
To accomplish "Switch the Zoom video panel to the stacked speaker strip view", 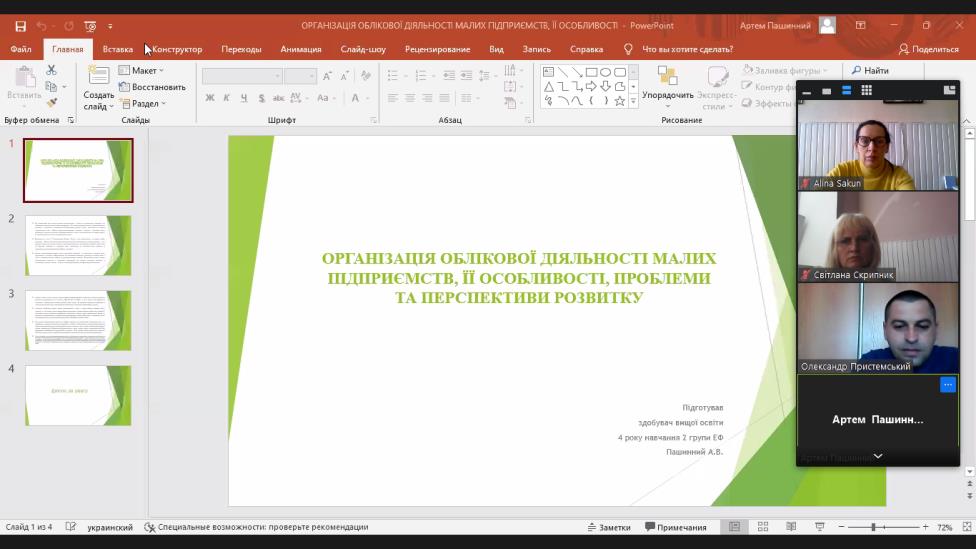I will 847,91.
